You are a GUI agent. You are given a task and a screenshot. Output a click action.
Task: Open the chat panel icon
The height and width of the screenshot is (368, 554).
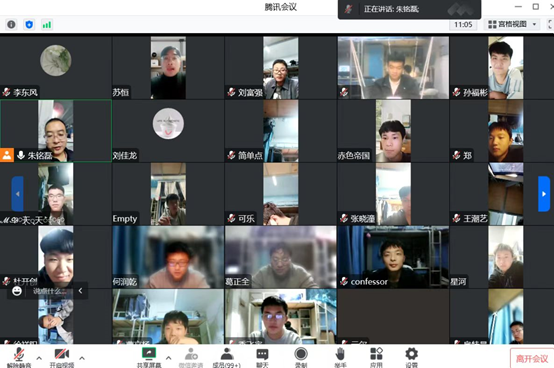click(262, 357)
